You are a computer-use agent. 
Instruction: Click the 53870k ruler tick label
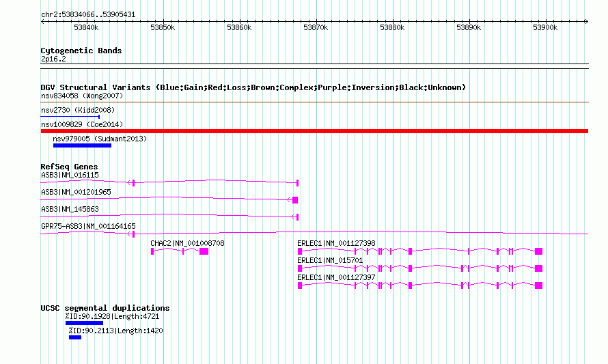click(316, 27)
